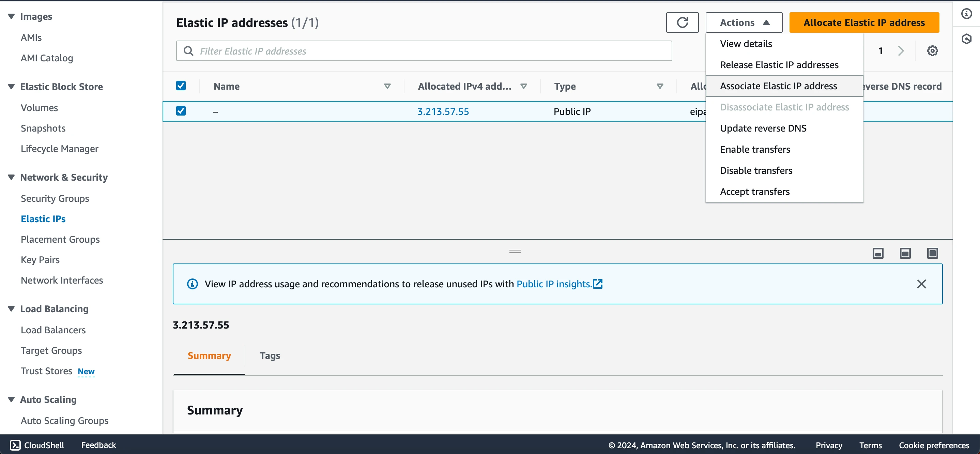Open Placement Groups in the sidebar
980x454 pixels.
(60, 239)
